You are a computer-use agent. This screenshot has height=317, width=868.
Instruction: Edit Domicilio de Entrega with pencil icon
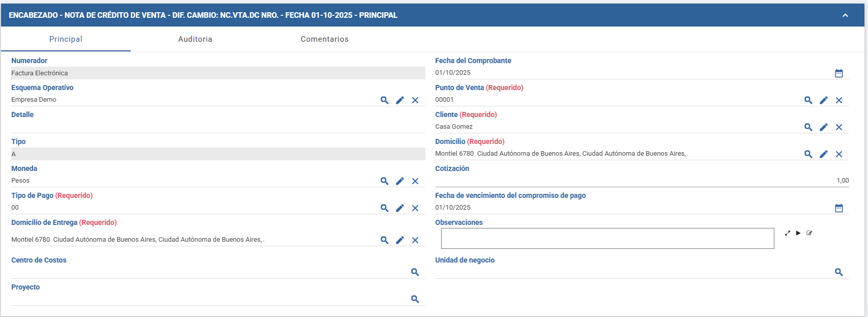tap(400, 240)
